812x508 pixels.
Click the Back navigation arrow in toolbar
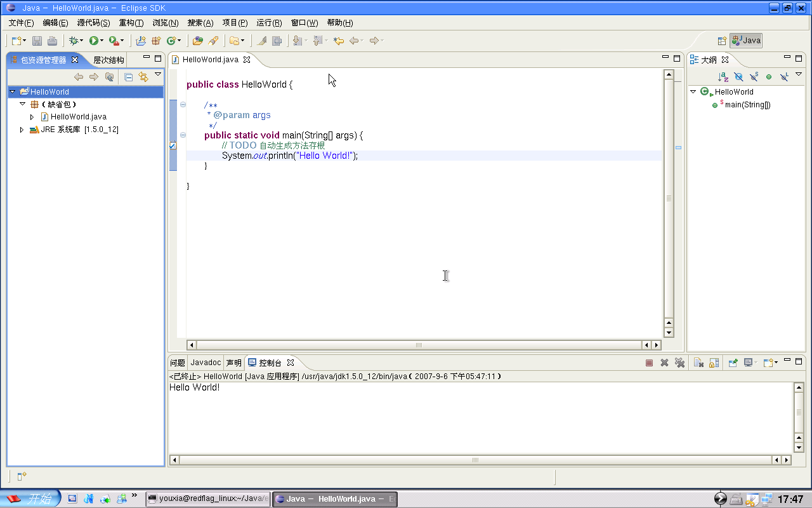click(354, 41)
